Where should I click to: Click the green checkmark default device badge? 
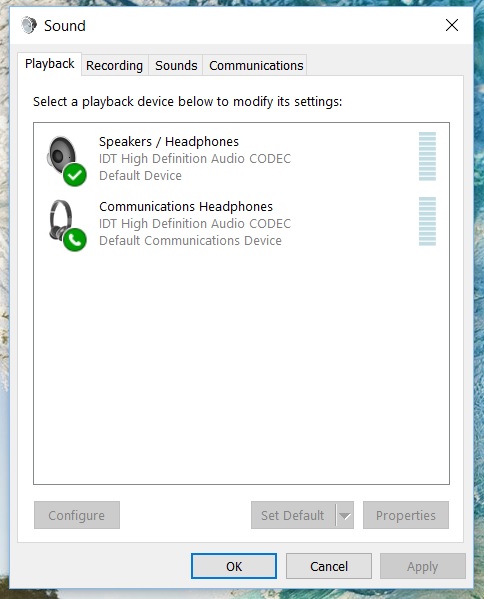tap(75, 175)
